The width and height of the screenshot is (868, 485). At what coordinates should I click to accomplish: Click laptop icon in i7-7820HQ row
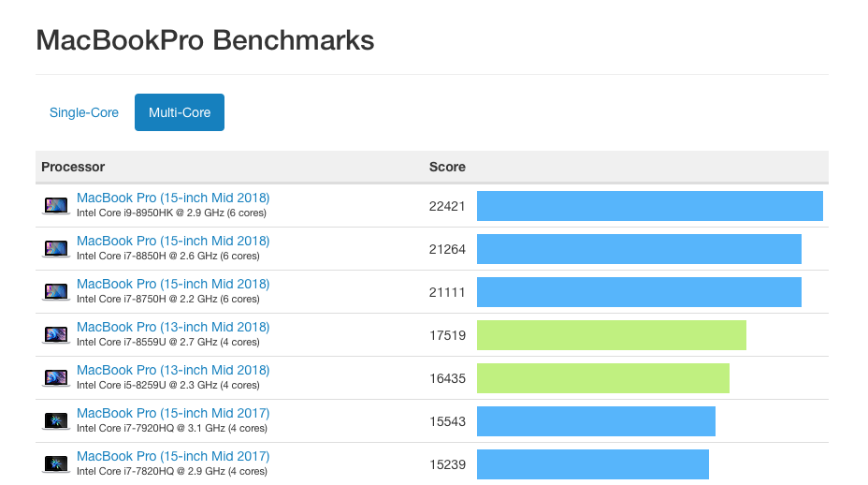[x=56, y=464]
